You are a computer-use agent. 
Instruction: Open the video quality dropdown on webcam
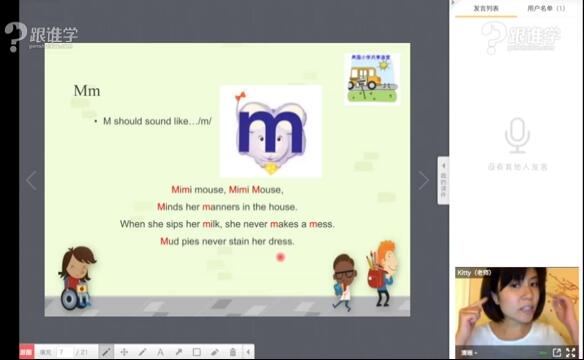469,353
